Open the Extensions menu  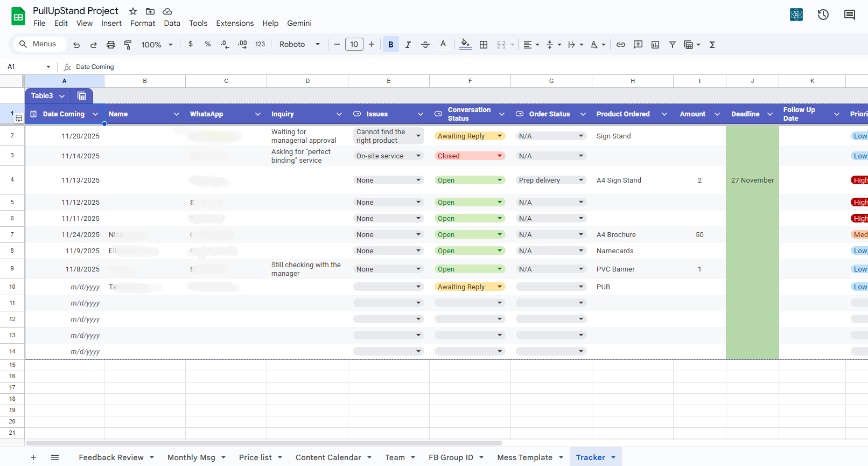[235, 23]
